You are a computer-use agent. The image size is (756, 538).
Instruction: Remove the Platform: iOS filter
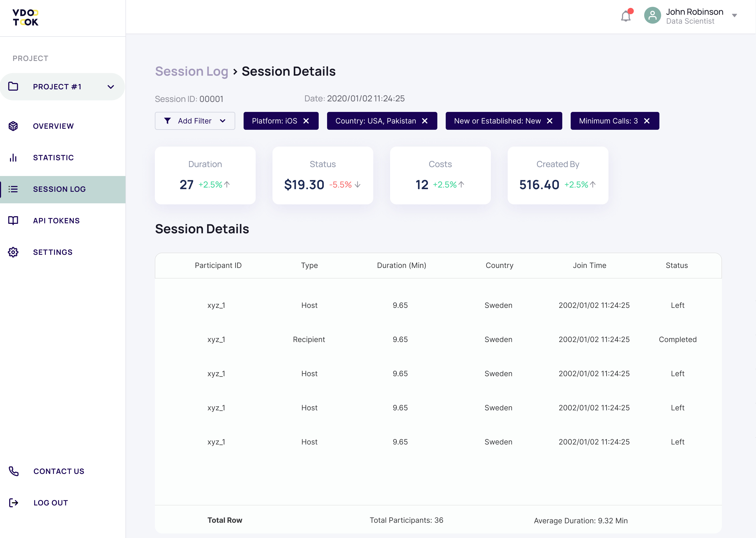pyautogui.click(x=306, y=121)
